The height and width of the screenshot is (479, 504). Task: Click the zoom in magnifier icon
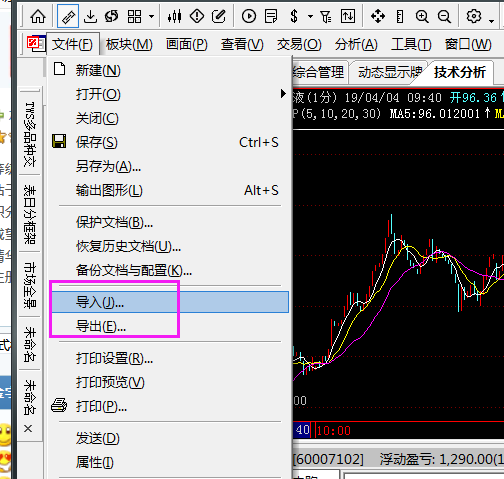pos(422,16)
